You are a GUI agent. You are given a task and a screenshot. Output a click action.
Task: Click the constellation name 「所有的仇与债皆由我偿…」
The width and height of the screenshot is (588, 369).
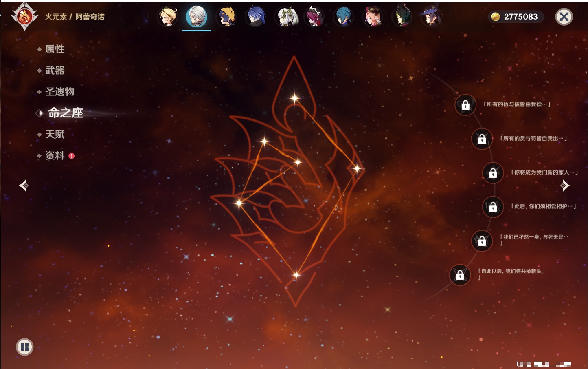(x=517, y=104)
